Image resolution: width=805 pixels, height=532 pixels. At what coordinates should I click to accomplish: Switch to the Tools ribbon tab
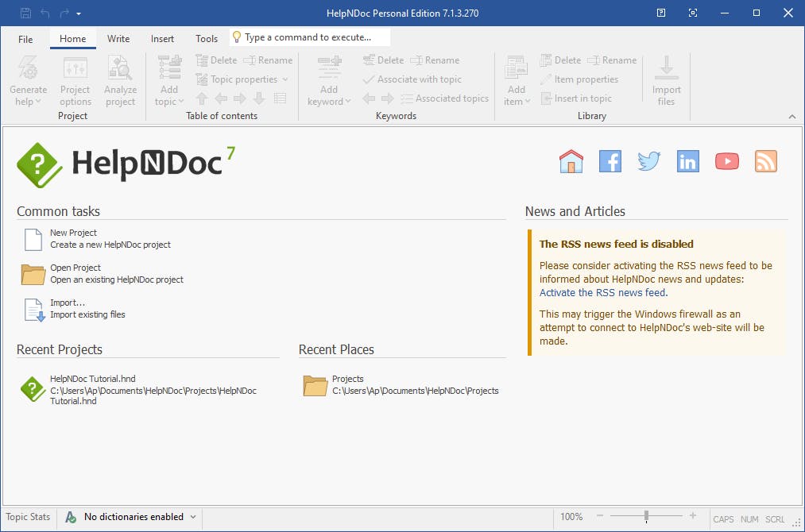pos(207,39)
